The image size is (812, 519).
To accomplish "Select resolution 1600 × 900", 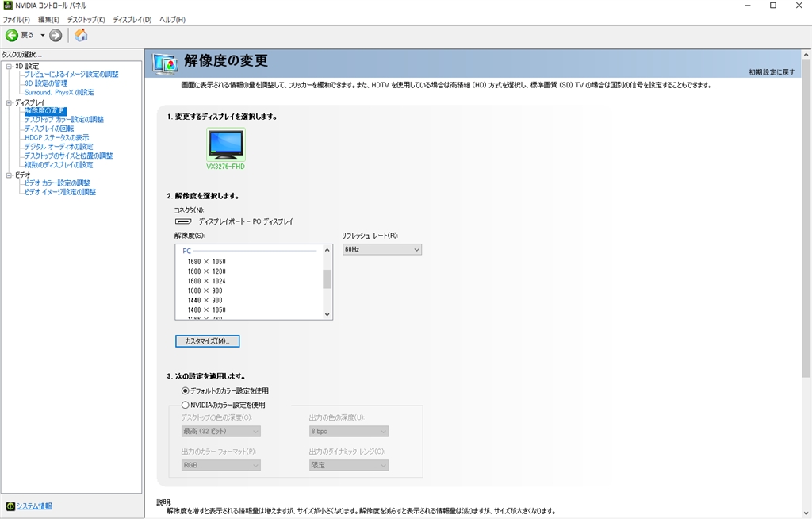I will [205, 290].
